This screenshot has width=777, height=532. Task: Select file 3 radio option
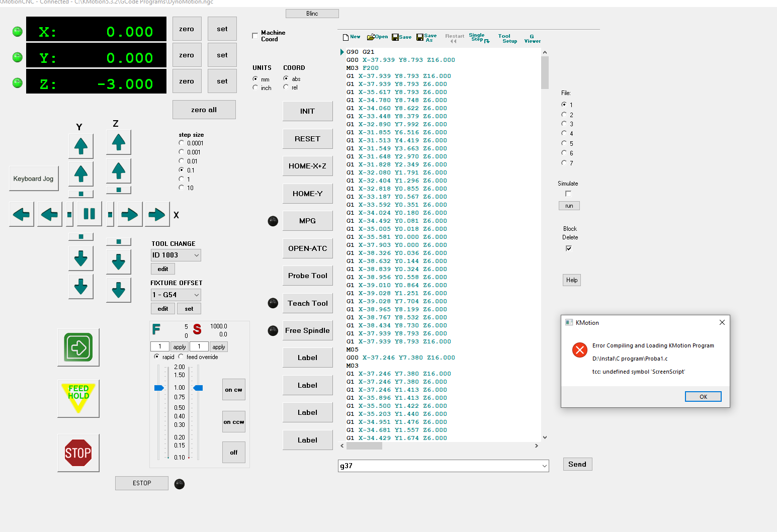tap(564, 124)
